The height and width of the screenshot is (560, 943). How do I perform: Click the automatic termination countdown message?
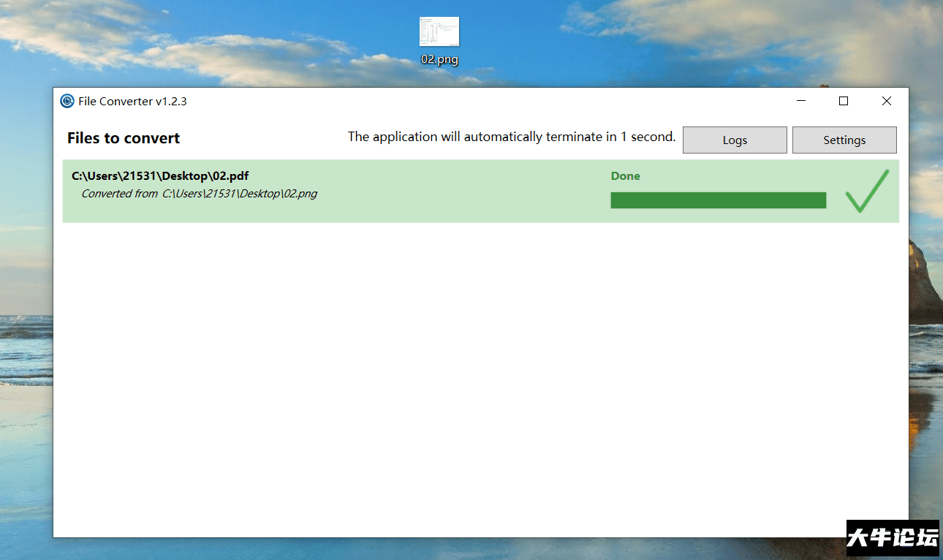[512, 137]
